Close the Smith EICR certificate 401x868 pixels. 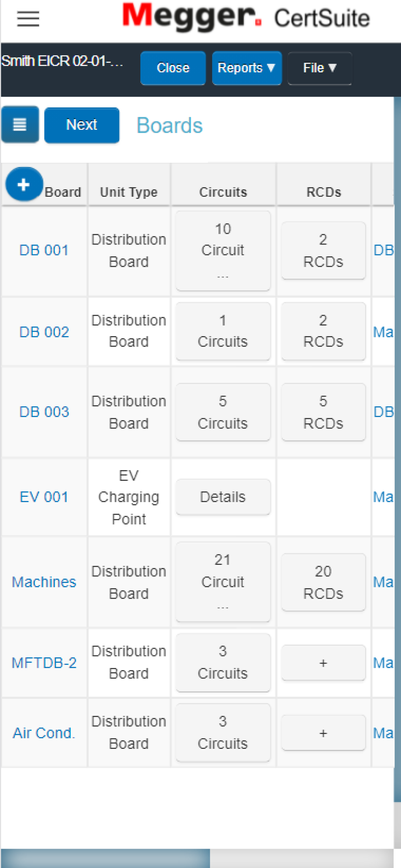pyautogui.click(x=173, y=68)
